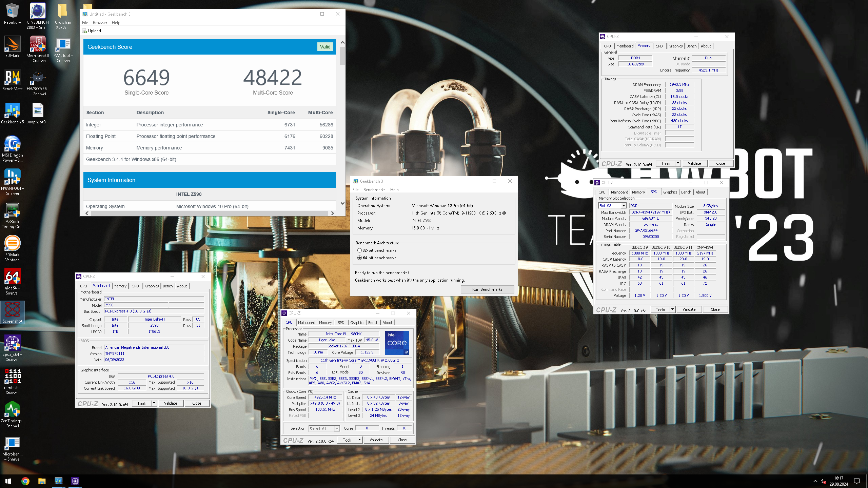The width and height of the screenshot is (868, 488).
Task: Click the Valid badge in Geekbench Score
Action: (x=325, y=47)
